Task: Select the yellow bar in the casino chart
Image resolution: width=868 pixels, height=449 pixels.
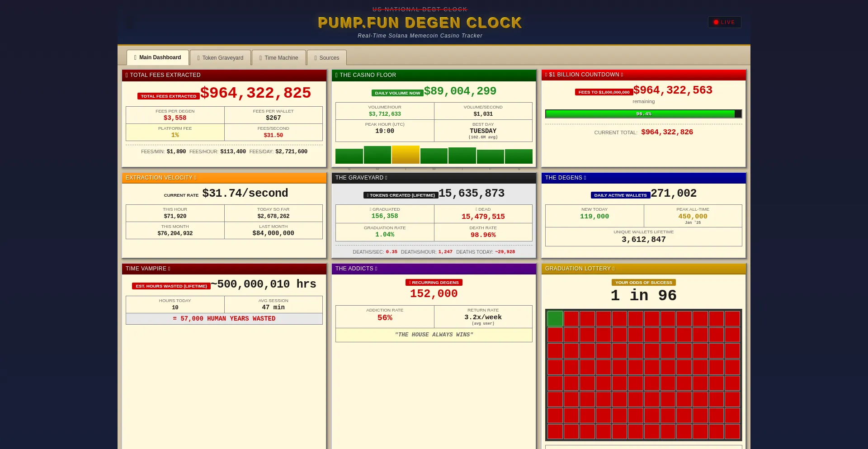Action: pyautogui.click(x=406, y=155)
